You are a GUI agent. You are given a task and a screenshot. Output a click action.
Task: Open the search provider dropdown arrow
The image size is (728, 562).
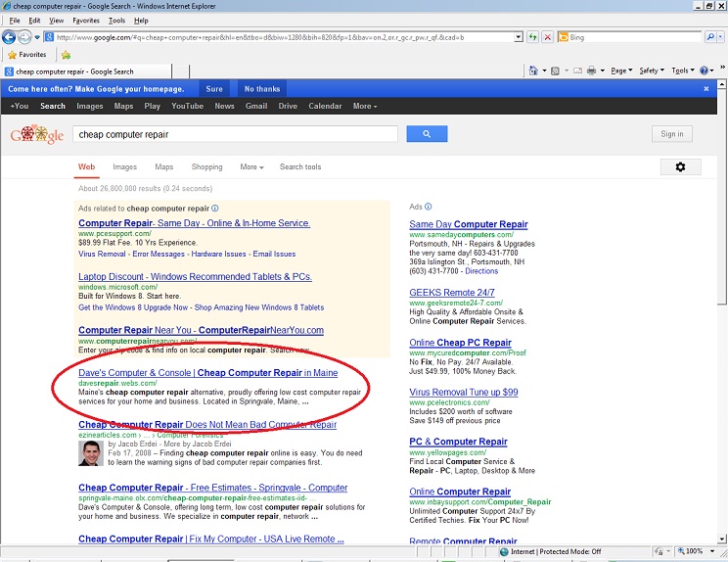tap(720, 37)
